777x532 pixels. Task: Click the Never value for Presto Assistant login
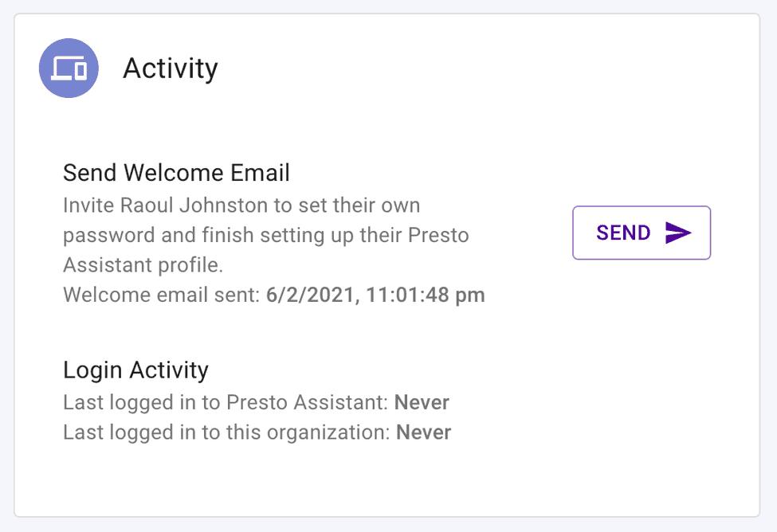[422, 402]
